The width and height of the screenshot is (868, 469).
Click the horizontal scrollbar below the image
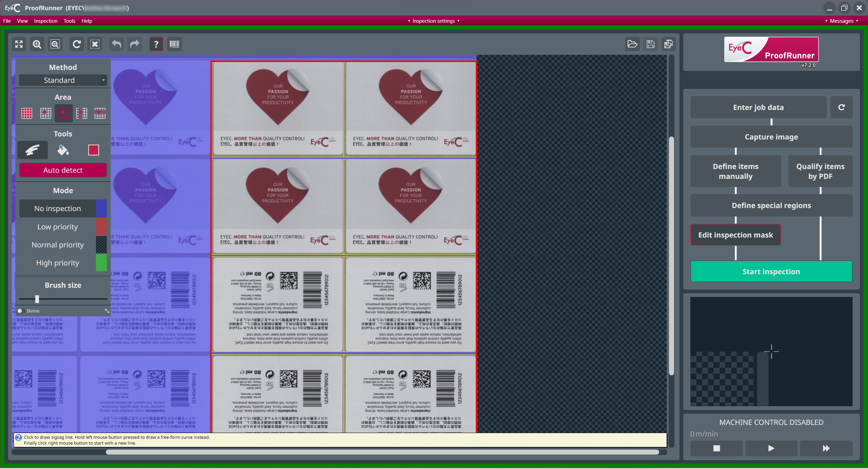coord(382,452)
